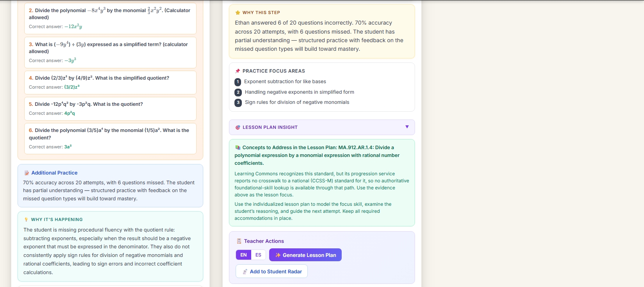
Task: Click the number 1 badge in focus areas
Action: 238,82
